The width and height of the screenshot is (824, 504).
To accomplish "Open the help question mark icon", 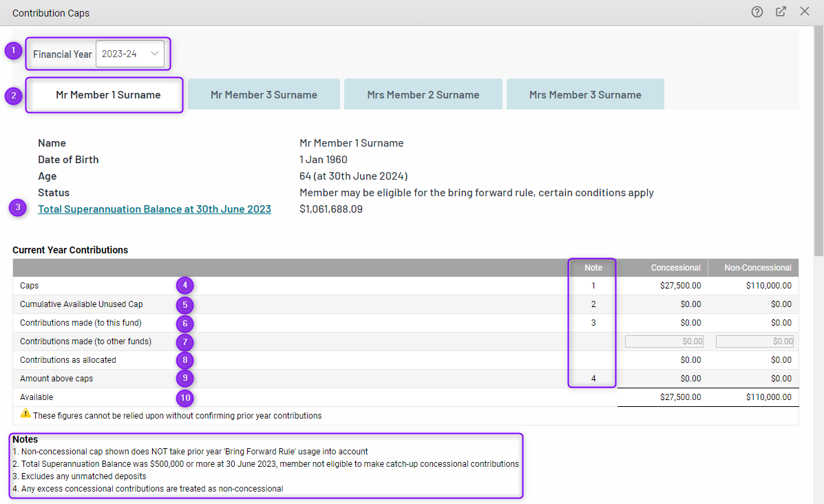I will (x=757, y=12).
